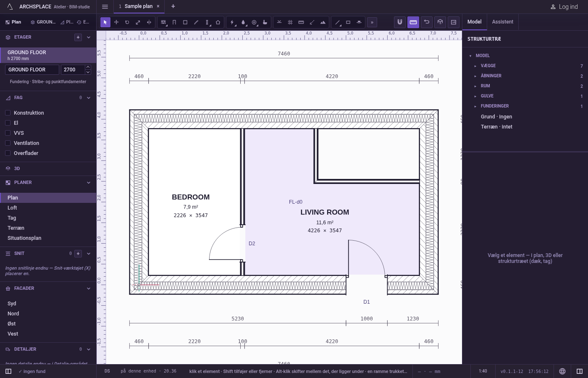The height and width of the screenshot is (378, 588).
Task: Enable the Konstruktion checkbox
Action: [8, 113]
